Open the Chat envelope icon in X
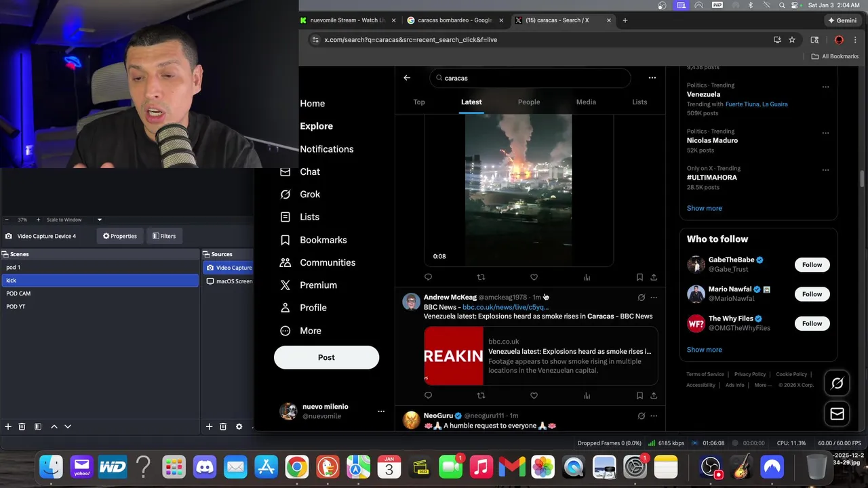 (x=285, y=172)
